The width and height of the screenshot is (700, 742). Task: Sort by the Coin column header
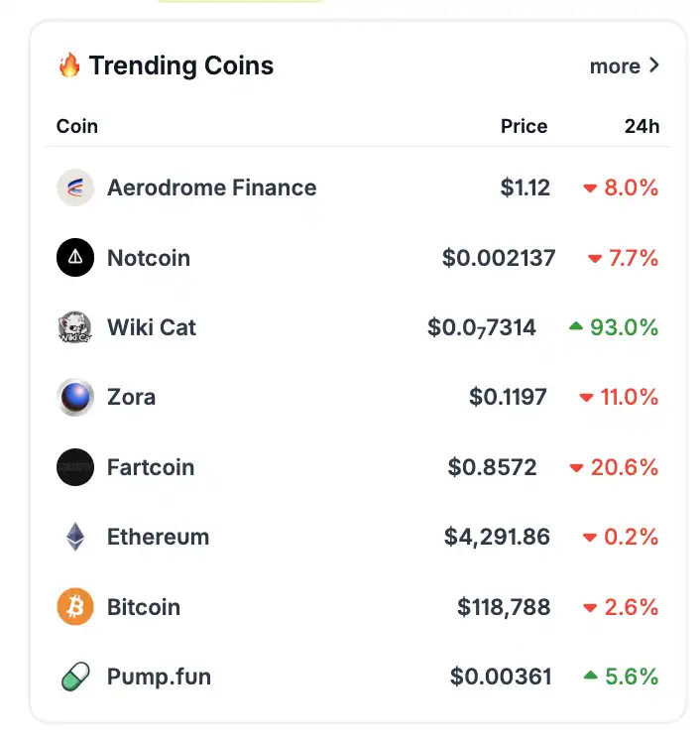77,126
